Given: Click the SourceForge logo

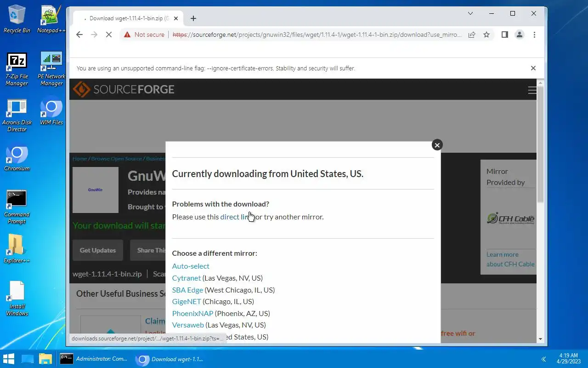Looking at the screenshot, I should click(x=124, y=89).
